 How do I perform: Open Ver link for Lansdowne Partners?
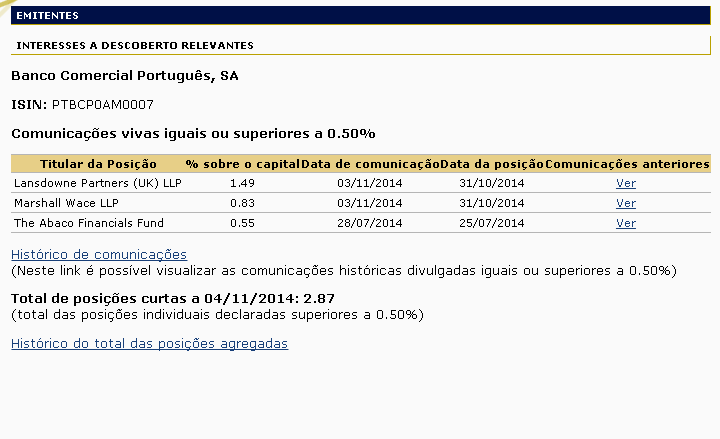pyautogui.click(x=626, y=183)
